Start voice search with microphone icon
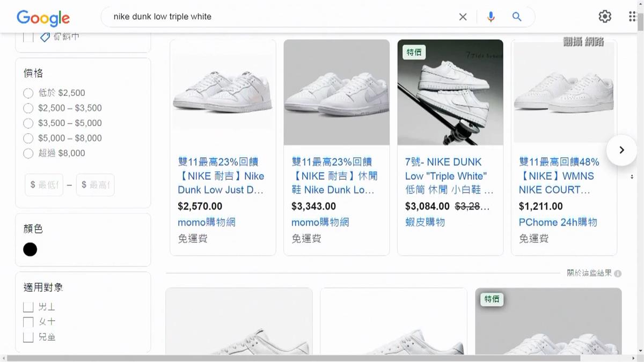This screenshot has width=644, height=362. click(491, 17)
